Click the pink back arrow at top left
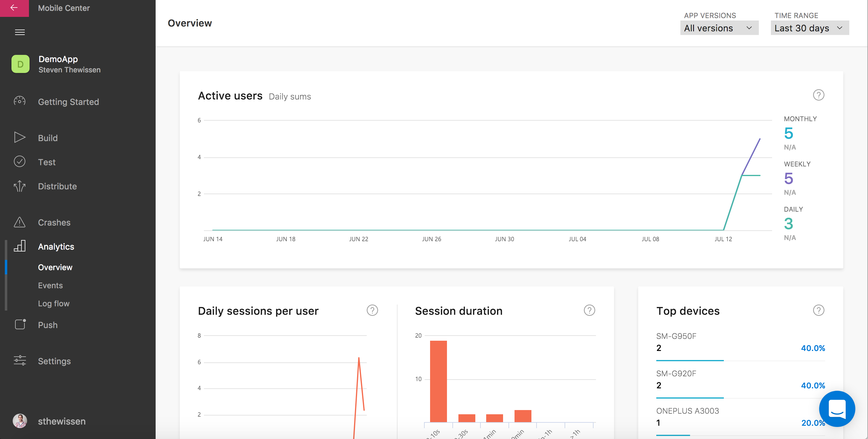 14,8
